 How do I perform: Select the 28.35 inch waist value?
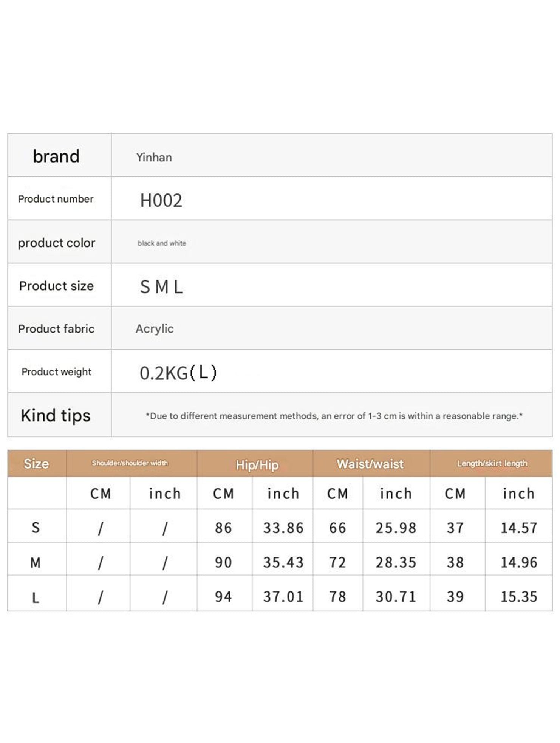396,563
